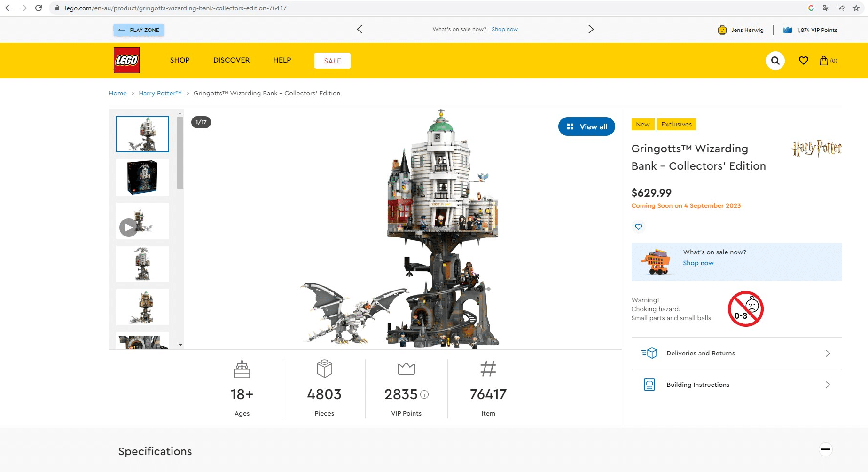The width and height of the screenshot is (868, 472).
Task: Click the Building Instructions booklet icon
Action: [x=649, y=385]
